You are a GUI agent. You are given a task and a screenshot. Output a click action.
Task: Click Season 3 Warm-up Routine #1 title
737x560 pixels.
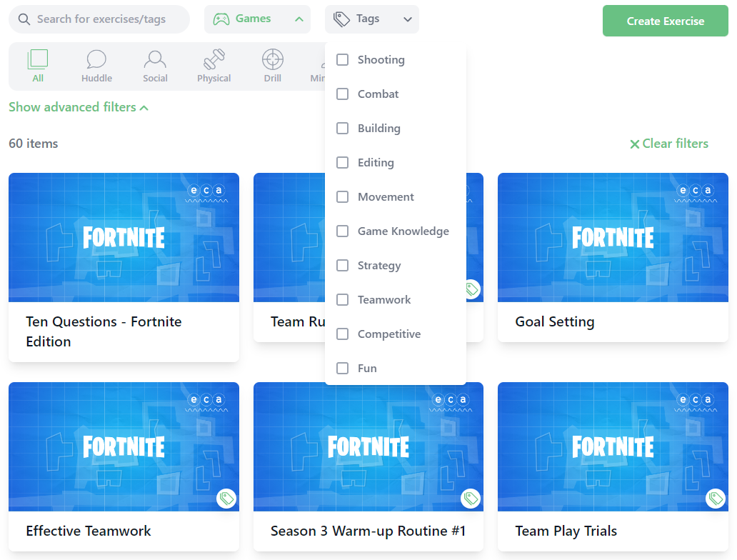coord(368,531)
